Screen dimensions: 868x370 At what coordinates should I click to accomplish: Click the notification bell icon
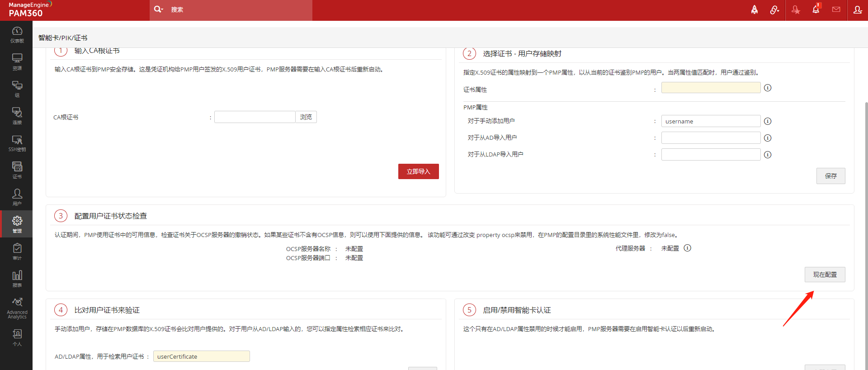[x=816, y=9]
